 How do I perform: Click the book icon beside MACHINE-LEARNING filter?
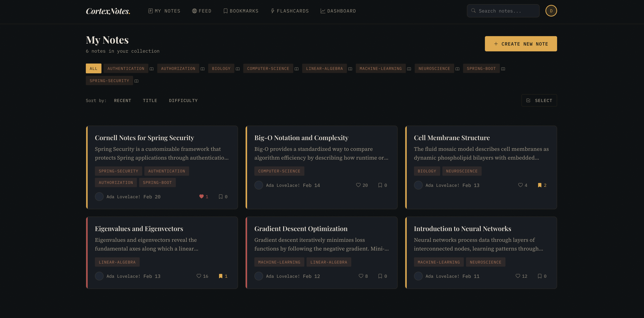409,69
